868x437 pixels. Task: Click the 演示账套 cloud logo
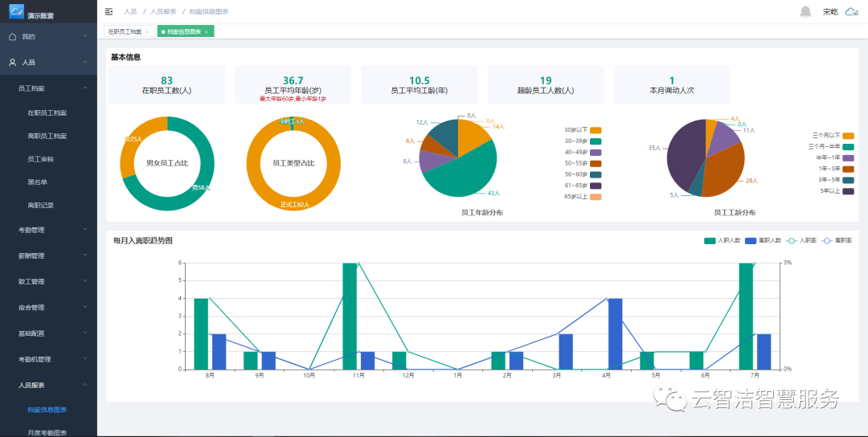17,11
